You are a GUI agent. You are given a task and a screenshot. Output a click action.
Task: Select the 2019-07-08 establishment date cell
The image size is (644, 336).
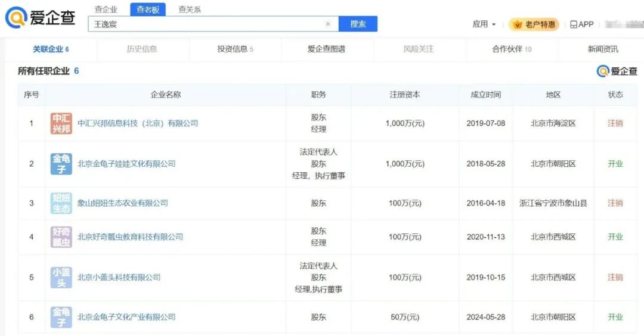(x=486, y=123)
